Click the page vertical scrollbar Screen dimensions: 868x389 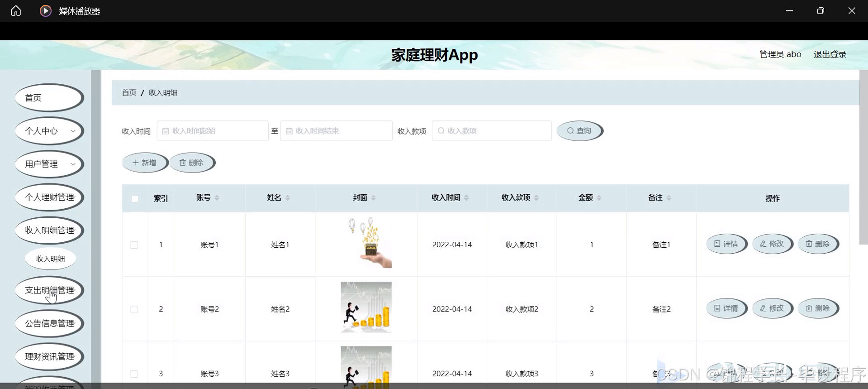863,157
